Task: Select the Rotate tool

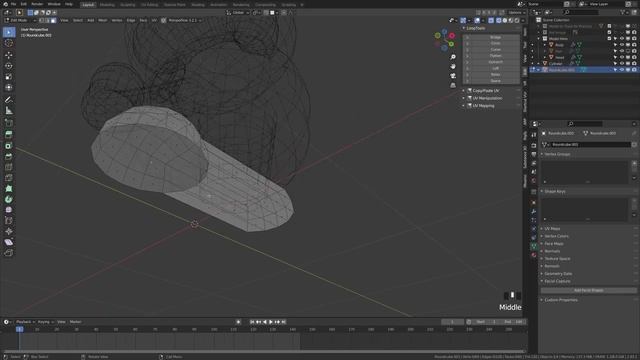Action: click(x=9, y=66)
